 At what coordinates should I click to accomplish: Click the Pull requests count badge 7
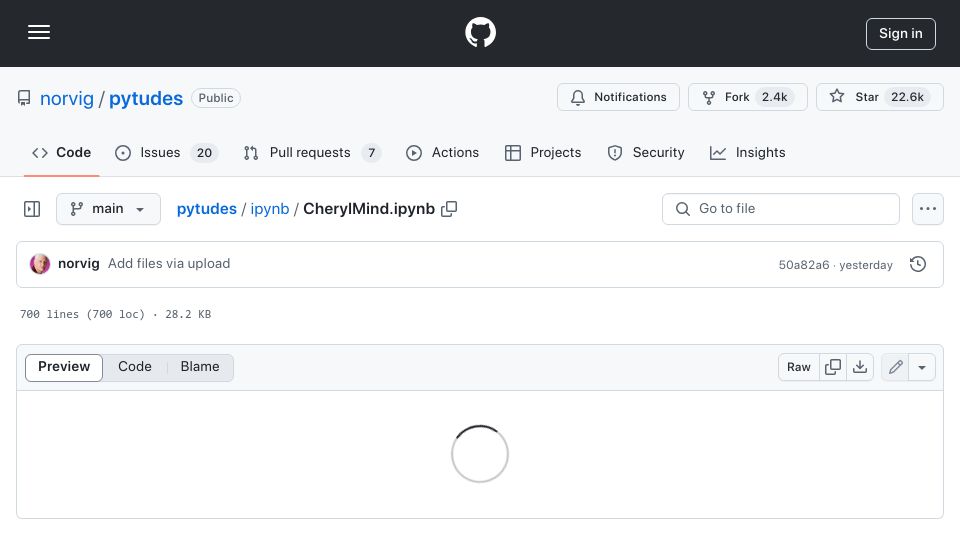coord(372,153)
